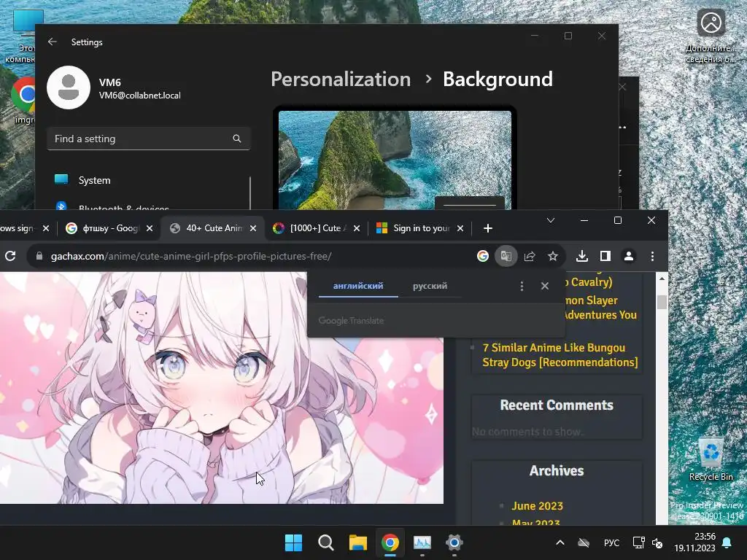Open taskbar Search
This screenshot has width=747, height=560.
pos(326,542)
